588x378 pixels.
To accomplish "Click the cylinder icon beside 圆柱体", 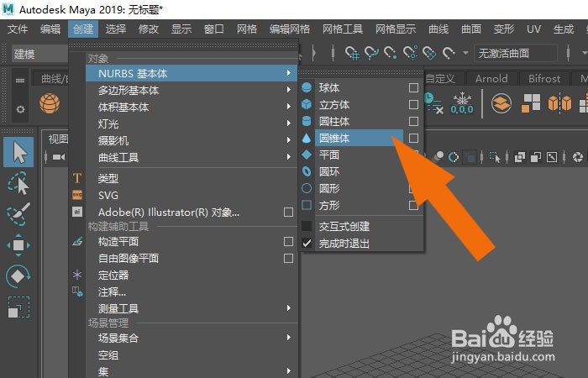I will 307,121.
